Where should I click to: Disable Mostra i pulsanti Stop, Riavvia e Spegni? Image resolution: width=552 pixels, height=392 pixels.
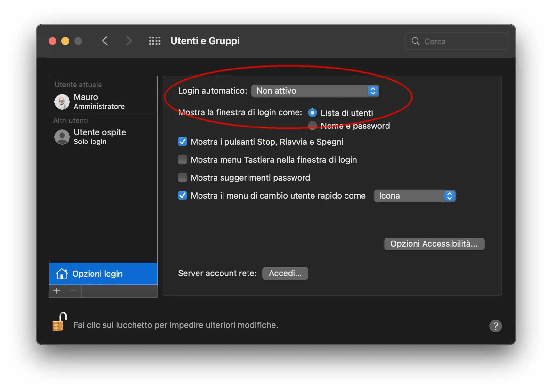tap(182, 142)
